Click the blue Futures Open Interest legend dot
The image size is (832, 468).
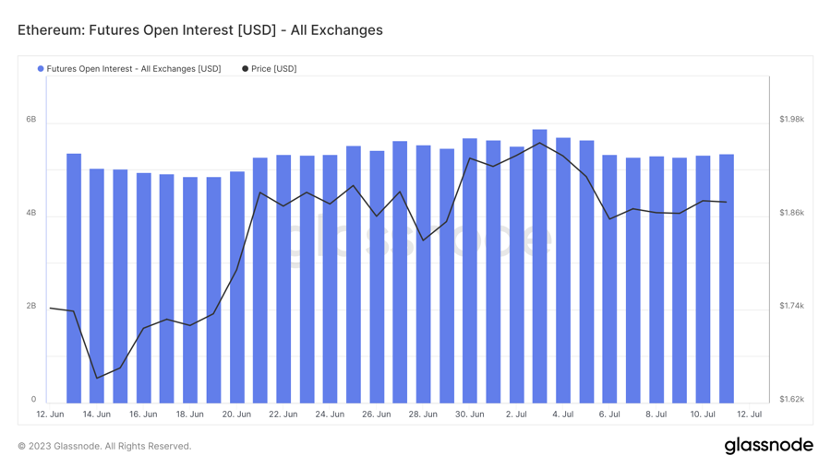(x=41, y=69)
